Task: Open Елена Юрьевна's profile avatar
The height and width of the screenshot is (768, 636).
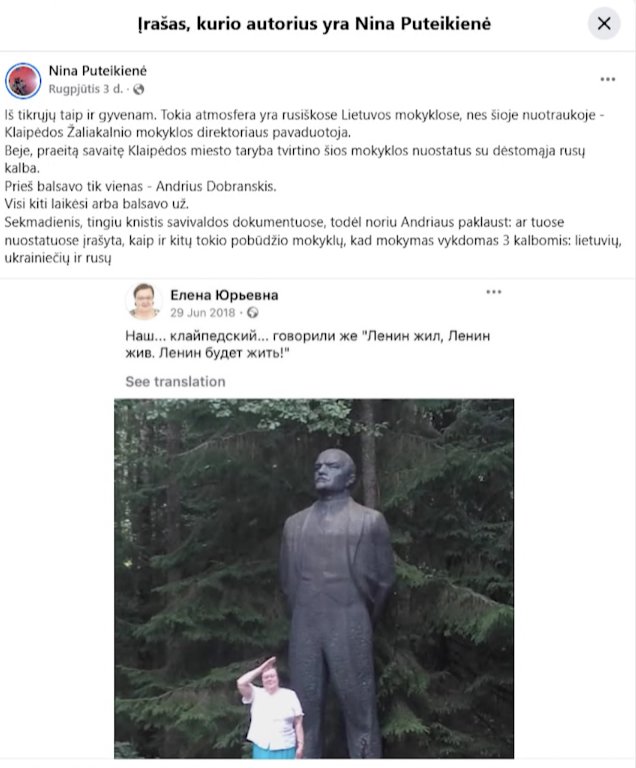Action: tap(144, 301)
